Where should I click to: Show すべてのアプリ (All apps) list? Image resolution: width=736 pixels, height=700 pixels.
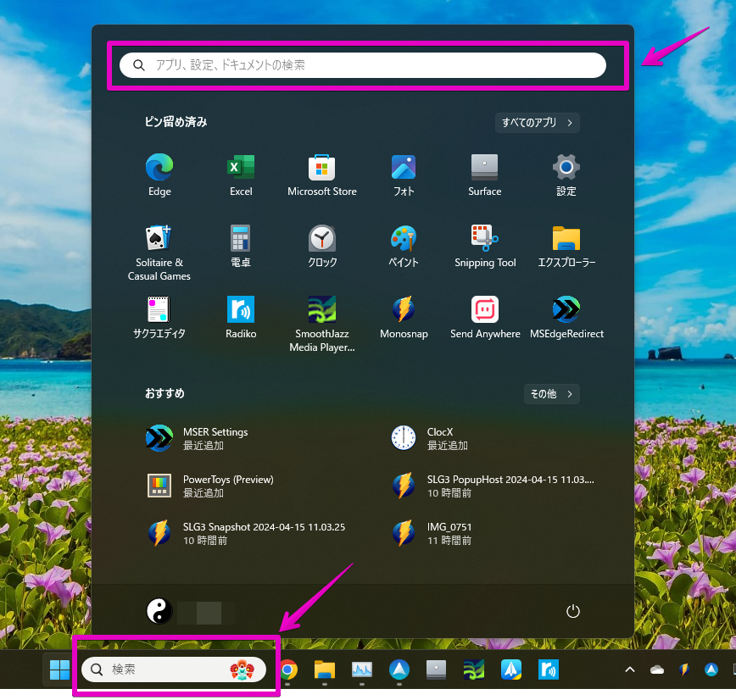537,122
